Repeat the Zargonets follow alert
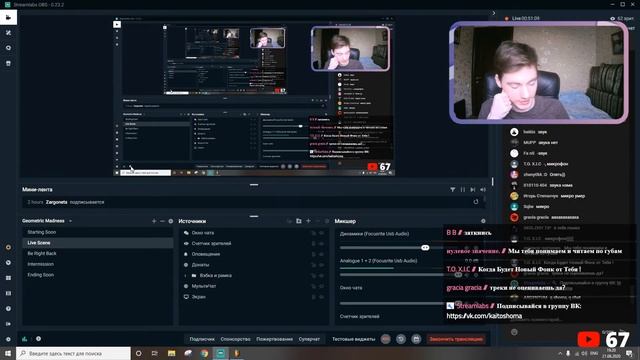 (x=476, y=202)
